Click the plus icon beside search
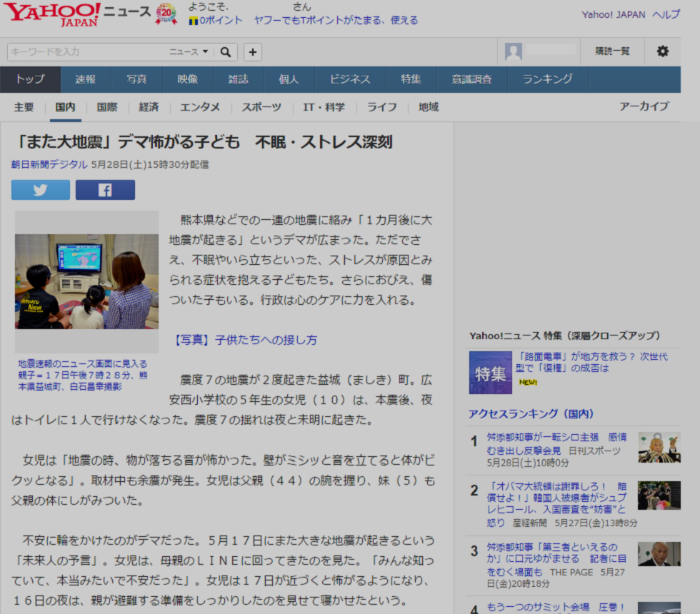This screenshot has width=700, height=614. click(x=253, y=52)
